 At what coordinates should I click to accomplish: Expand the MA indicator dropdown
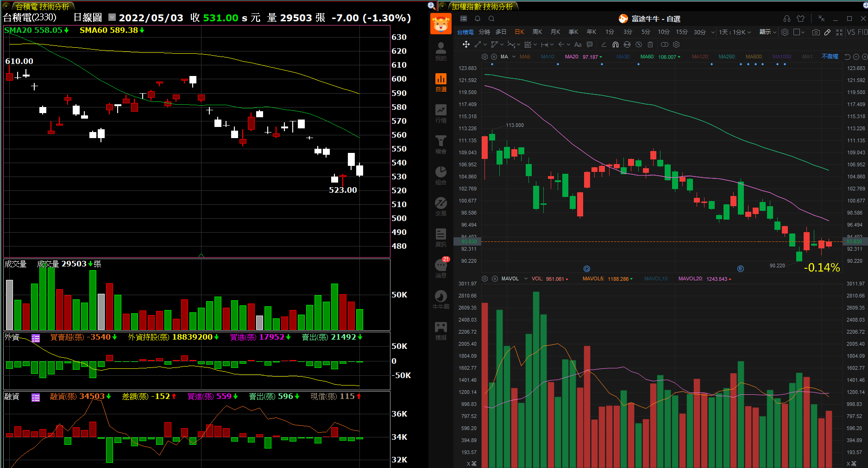click(514, 57)
